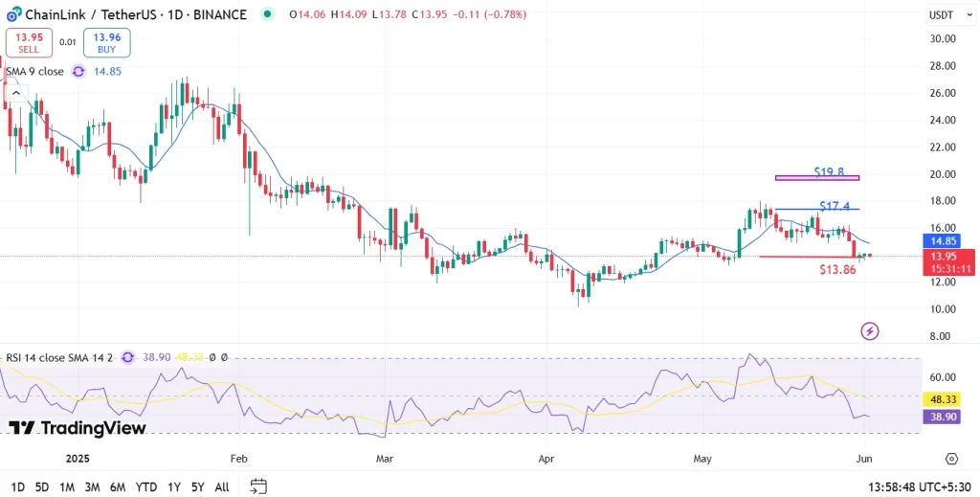Click the O14.06 open value
Viewport: 980px width, 497px height.
coord(308,13)
